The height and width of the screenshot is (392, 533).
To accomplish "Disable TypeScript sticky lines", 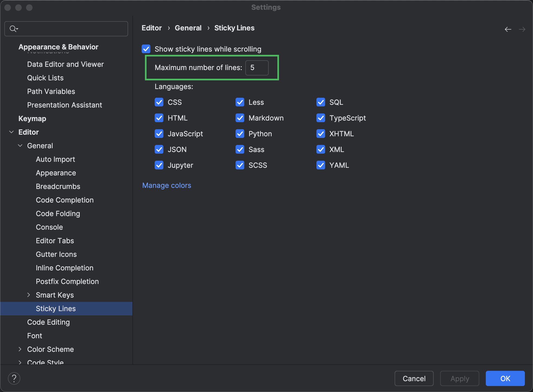I will click(321, 118).
